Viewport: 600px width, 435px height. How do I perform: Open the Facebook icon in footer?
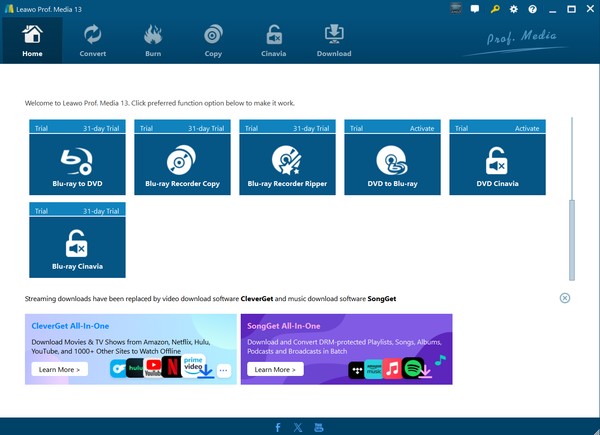tap(278, 427)
